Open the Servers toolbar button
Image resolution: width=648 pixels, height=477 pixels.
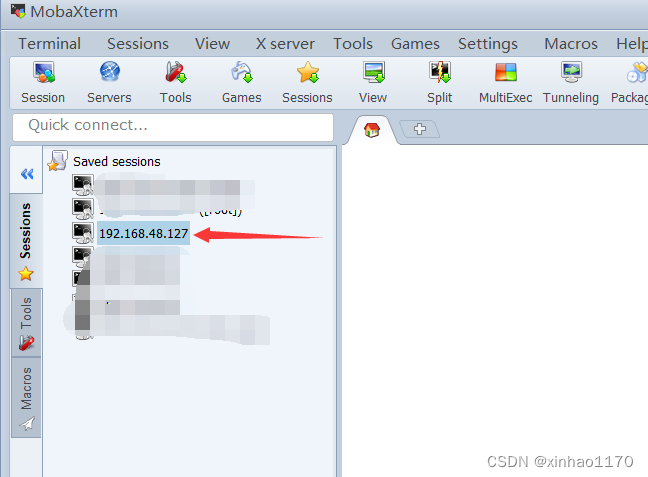[x=109, y=83]
